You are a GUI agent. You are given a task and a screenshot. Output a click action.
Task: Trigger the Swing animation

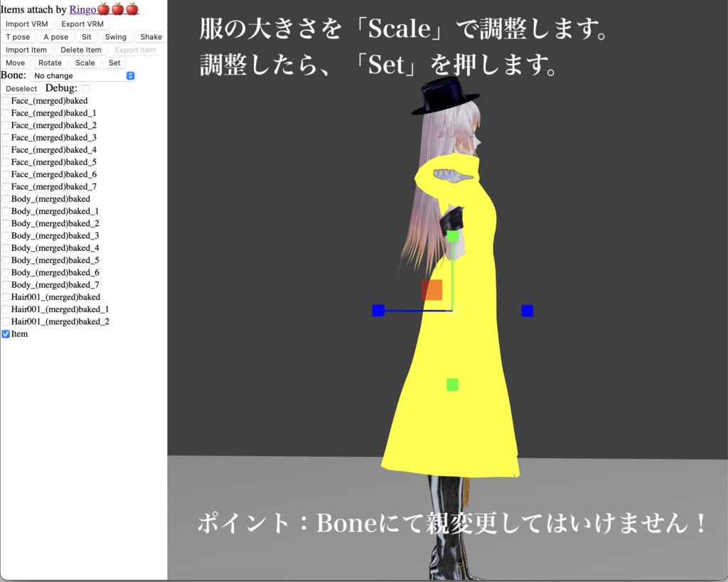pos(115,36)
